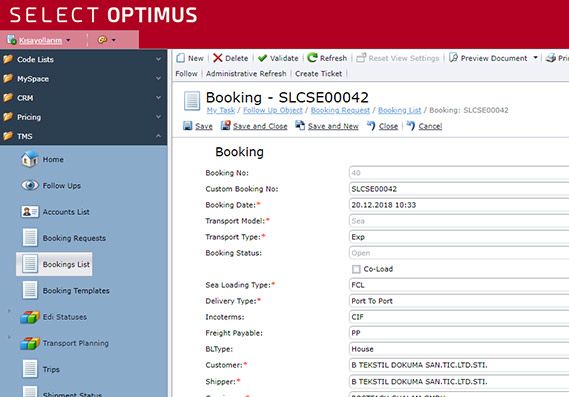The image size is (569, 397).
Task: Click the Save floppy disk icon
Action: click(188, 126)
